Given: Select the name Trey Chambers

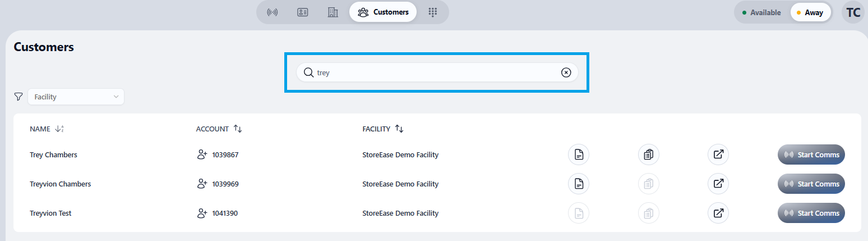Looking at the screenshot, I should point(53,155).
